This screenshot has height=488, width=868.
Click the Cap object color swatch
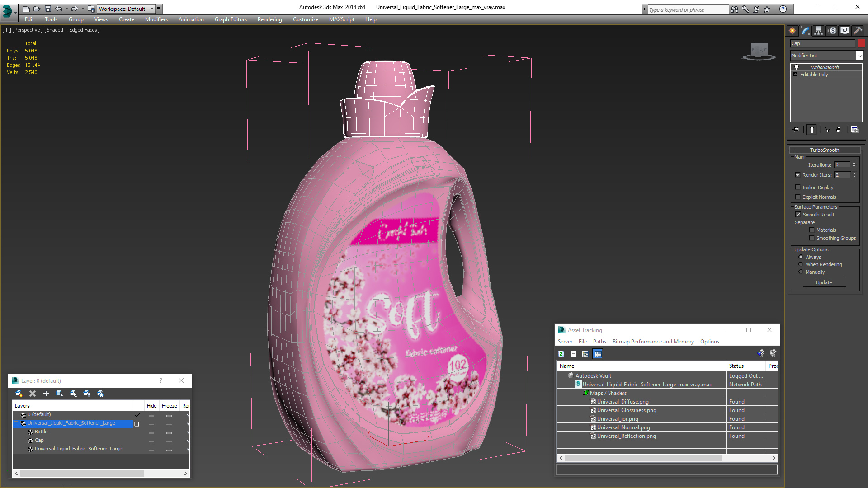861,43
